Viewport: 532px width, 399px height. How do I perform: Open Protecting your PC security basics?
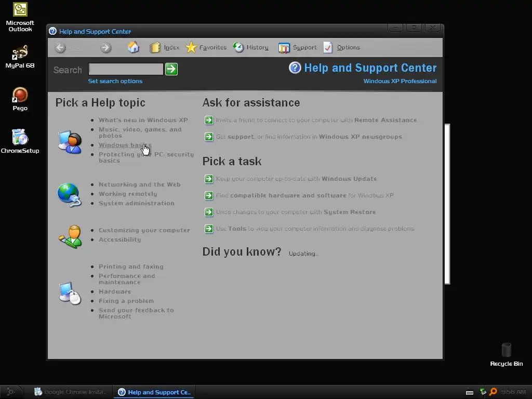(x=146, y=157)
